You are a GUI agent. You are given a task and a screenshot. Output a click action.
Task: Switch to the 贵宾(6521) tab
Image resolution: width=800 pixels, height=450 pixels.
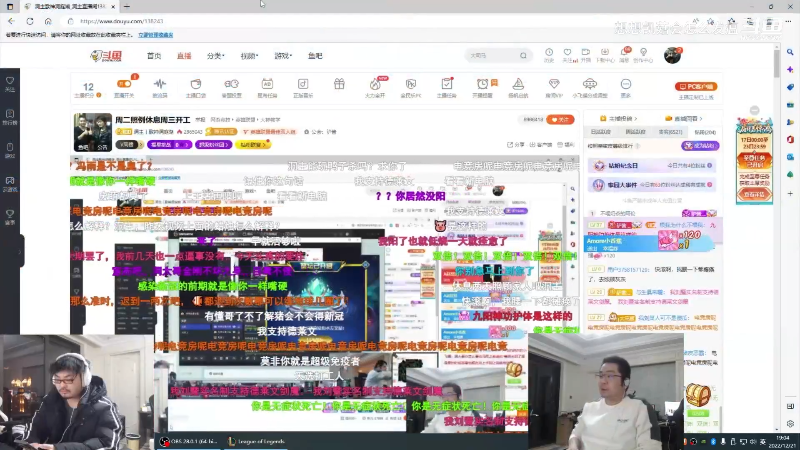(670, 132)
